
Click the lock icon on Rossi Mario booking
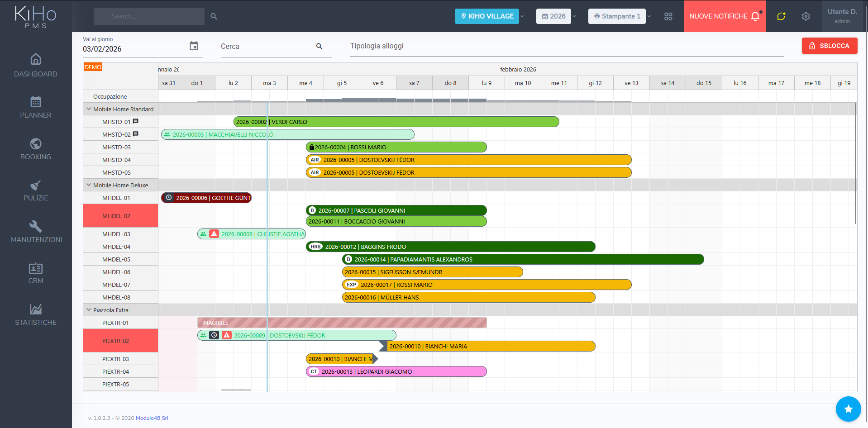tap(312, 147)
